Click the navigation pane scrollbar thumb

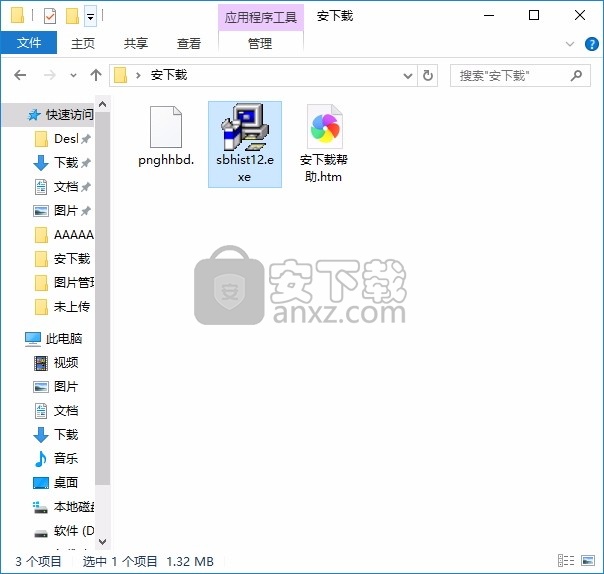tap(102, 299)
